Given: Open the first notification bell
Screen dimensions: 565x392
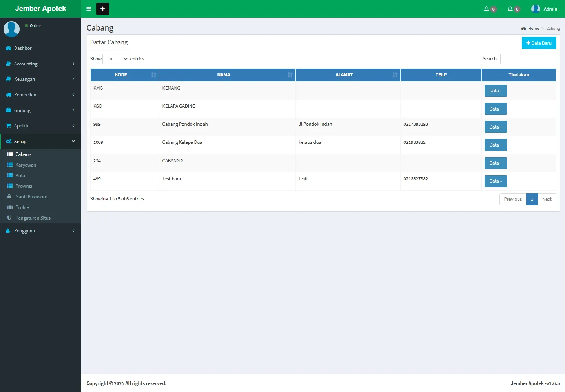Looking at the screenshot, I should click(x=487, y=9).
